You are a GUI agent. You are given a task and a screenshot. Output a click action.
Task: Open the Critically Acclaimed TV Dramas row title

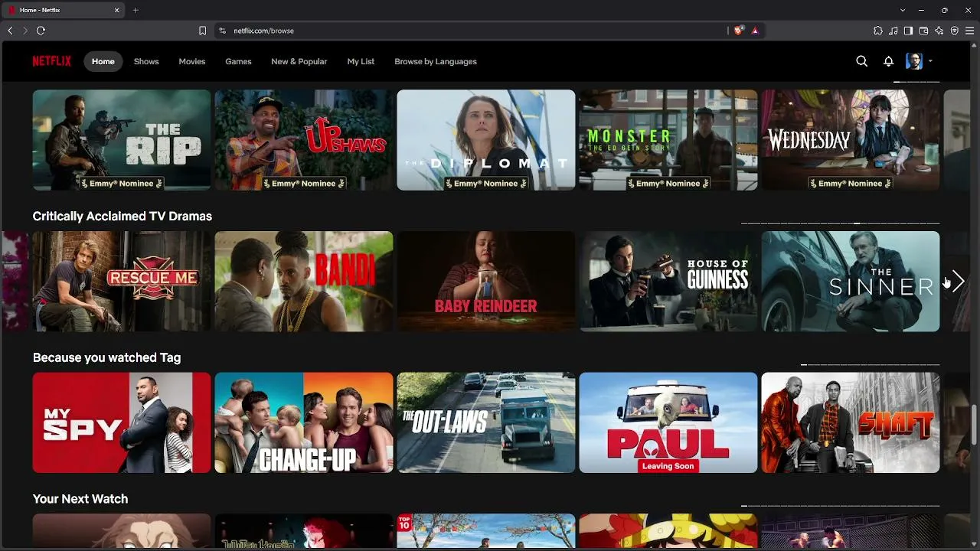tap(122, 217)
